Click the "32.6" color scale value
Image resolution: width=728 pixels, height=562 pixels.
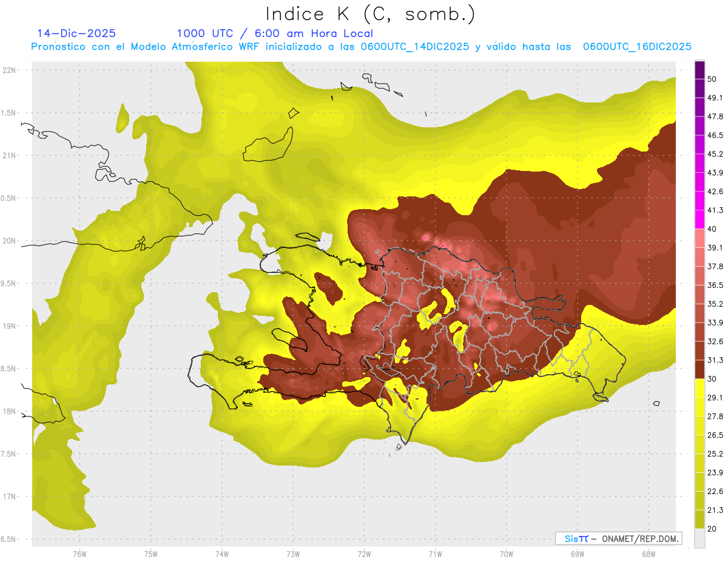(716, 341)
